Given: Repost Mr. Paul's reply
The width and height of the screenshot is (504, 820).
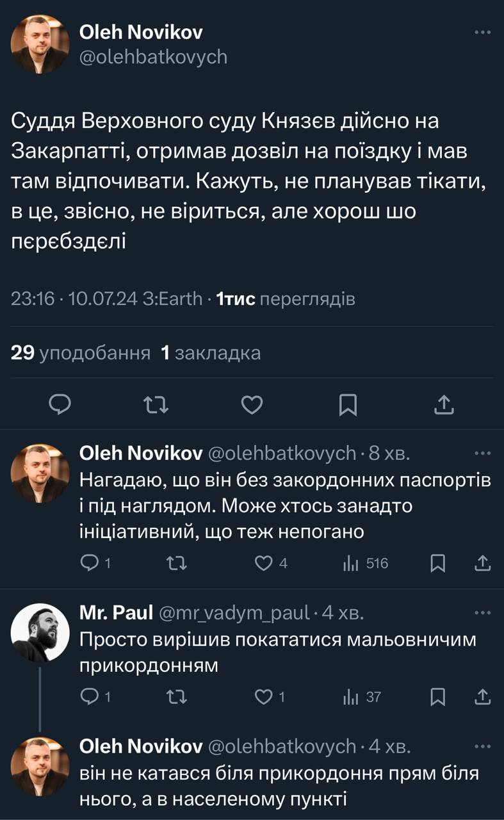Looking at the screenshot, I should tap(174, 697).
